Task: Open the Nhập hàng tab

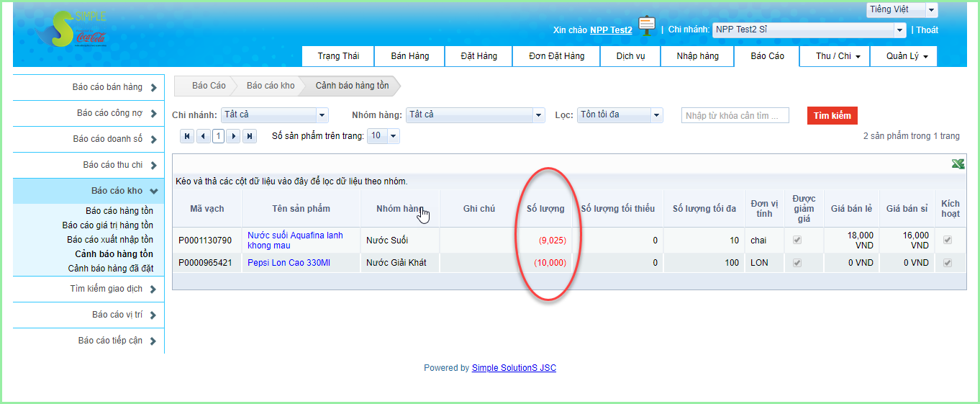Action: click(697, 56)
